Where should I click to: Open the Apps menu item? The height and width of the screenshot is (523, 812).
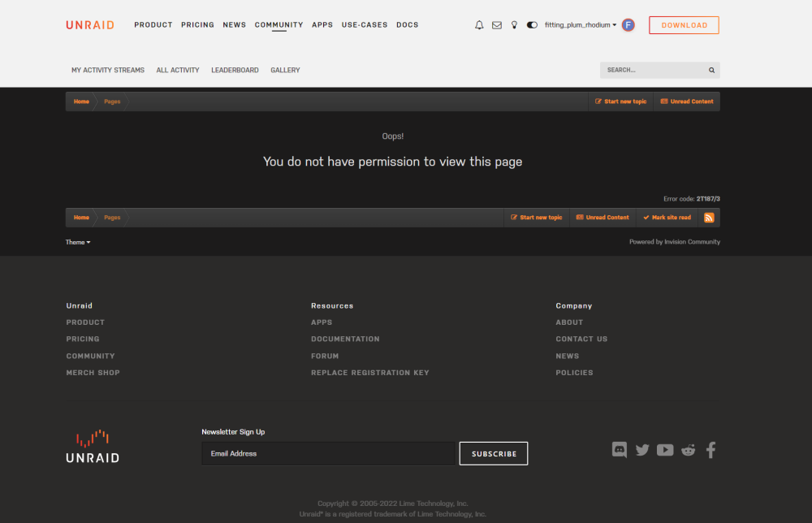pyautogui.click(x=322, y=25)
